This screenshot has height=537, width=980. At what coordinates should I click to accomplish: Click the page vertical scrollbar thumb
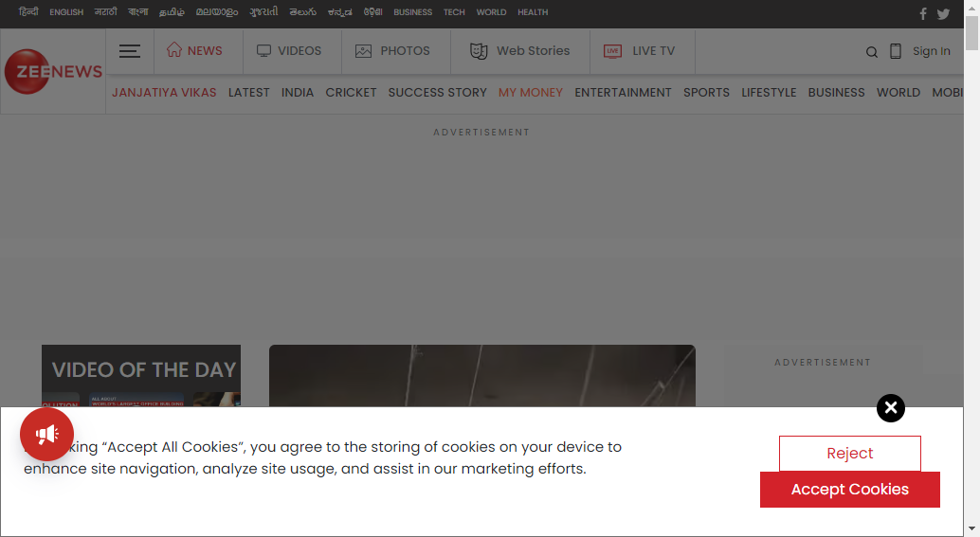(971, 32)
